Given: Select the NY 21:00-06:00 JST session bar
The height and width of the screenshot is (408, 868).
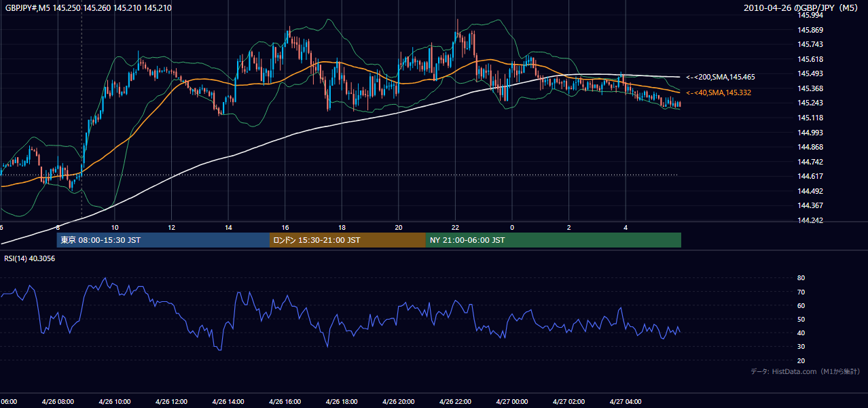Looking at the screenshot, I should click(x=554, y=240).
